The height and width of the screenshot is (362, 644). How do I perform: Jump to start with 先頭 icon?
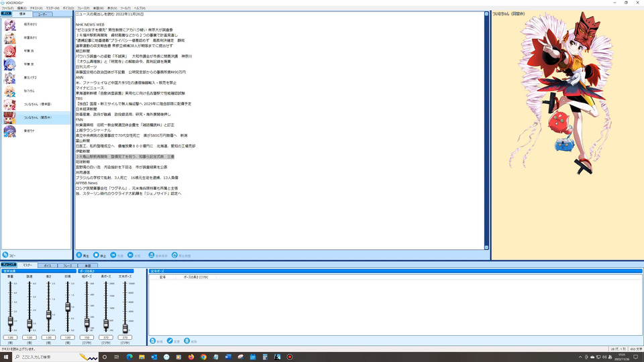click(113, 255)
